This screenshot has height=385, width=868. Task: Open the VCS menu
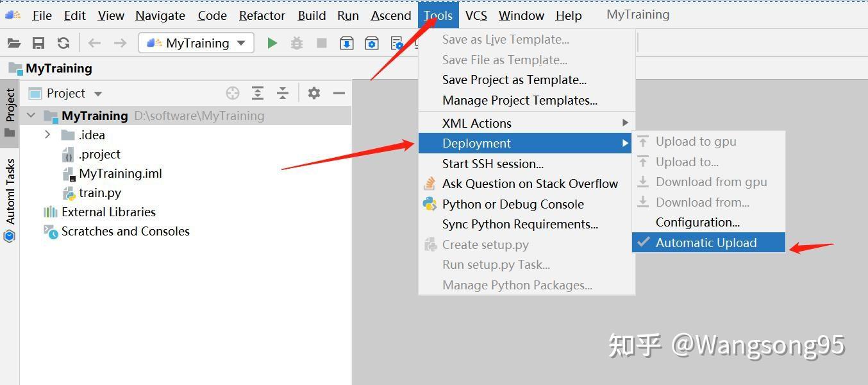(x=476, y=15)
